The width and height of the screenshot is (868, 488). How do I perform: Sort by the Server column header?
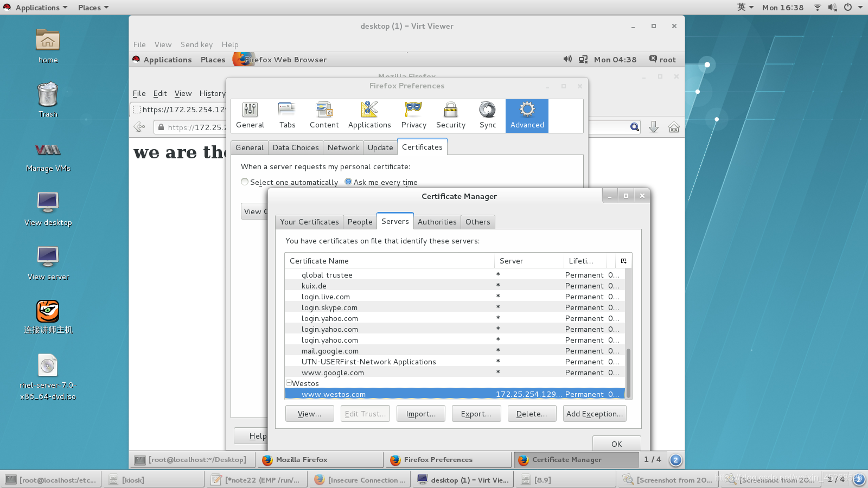click(529, 261)
